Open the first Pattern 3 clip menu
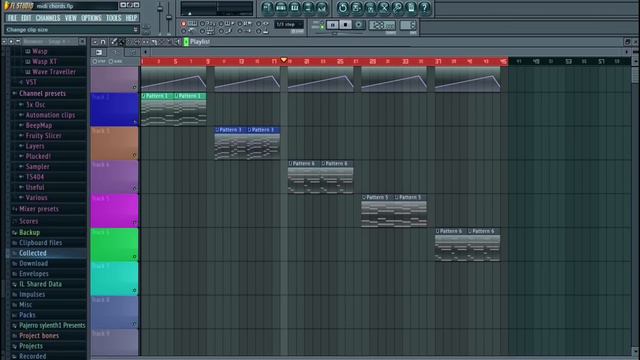640x360 pixels. pos(217,130)
